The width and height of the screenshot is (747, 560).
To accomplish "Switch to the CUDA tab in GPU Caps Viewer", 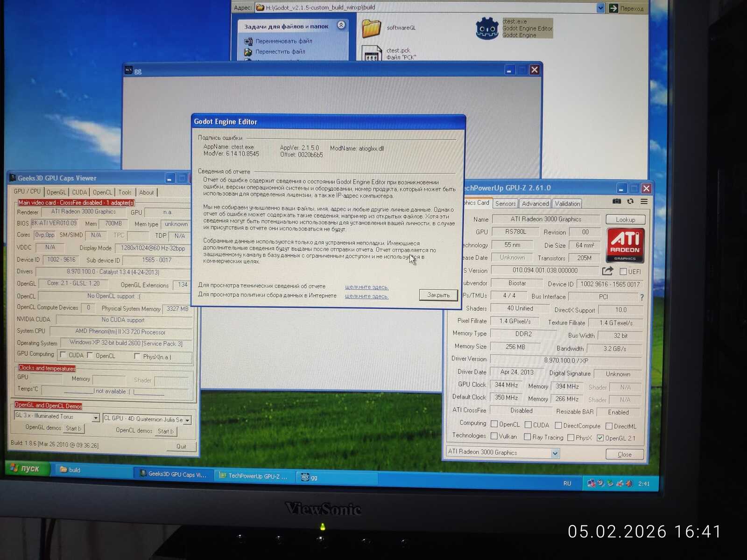I will [79, 192].
